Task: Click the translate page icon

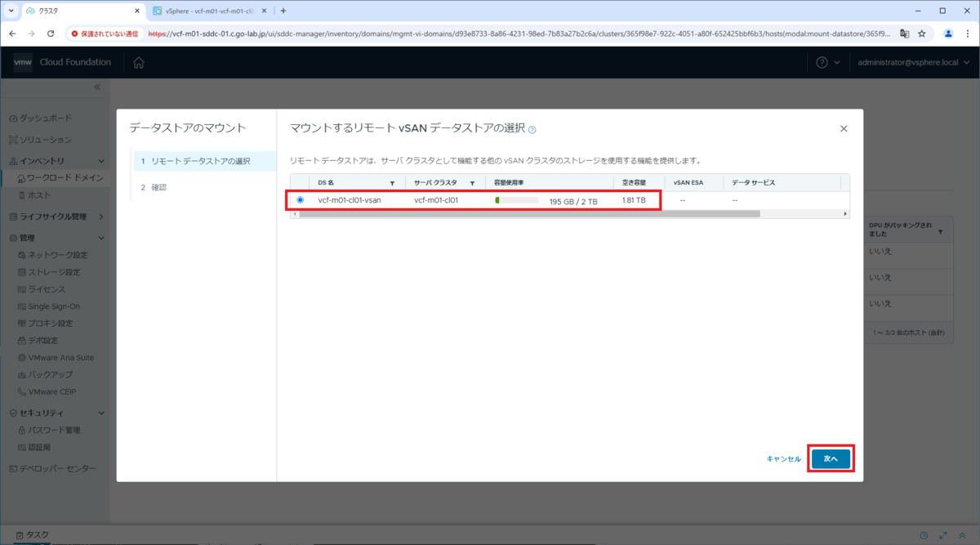Action: pos(905,34)
